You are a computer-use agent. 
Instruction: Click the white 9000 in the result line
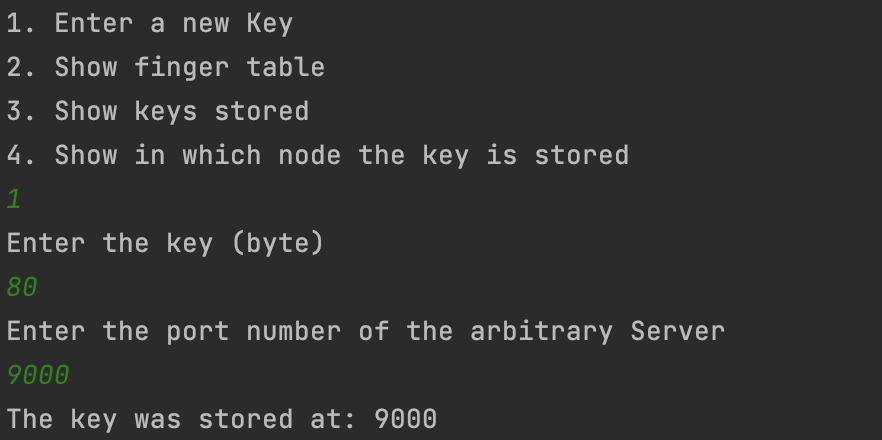click(406, 420)
